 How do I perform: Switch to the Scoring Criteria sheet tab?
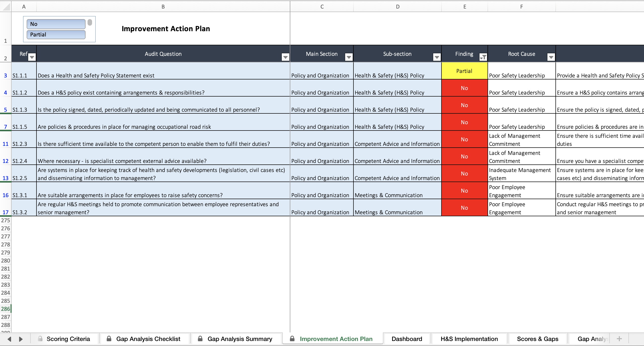pos(68,339)
